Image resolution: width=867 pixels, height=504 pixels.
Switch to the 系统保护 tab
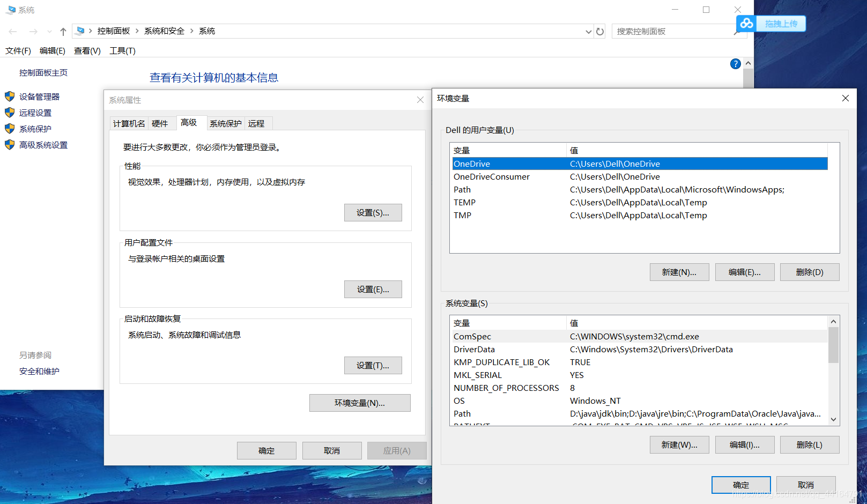[x=226, y=123]
